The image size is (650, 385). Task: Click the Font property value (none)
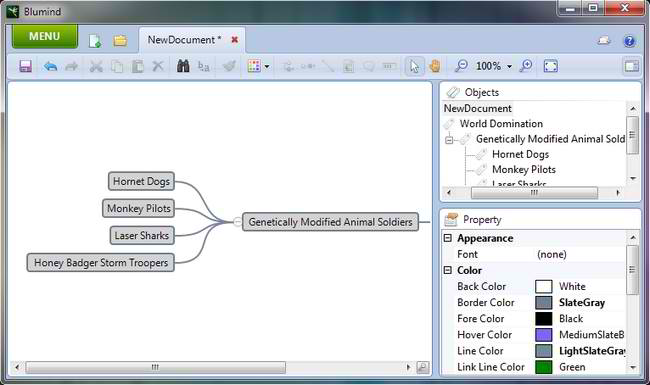coord(552,254)
